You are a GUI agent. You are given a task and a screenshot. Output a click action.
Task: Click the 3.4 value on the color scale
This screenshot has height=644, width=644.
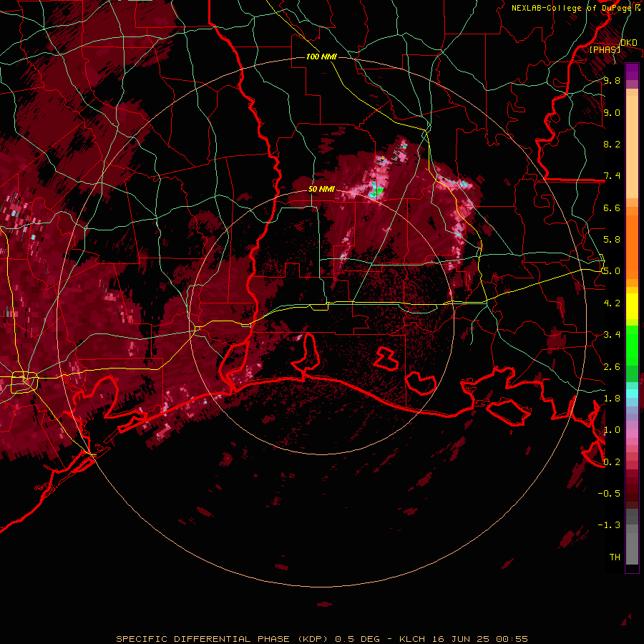[612, 335]
